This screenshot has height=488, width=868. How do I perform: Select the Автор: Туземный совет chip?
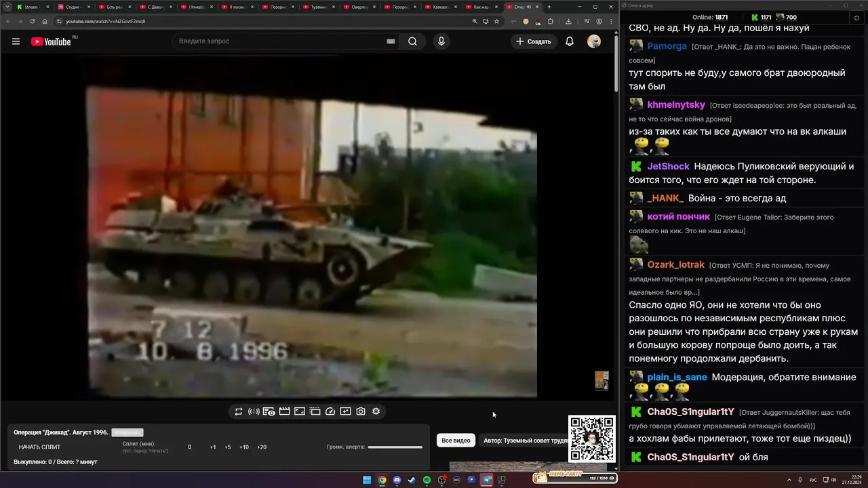pyautogui.click(x=524, y=441)
